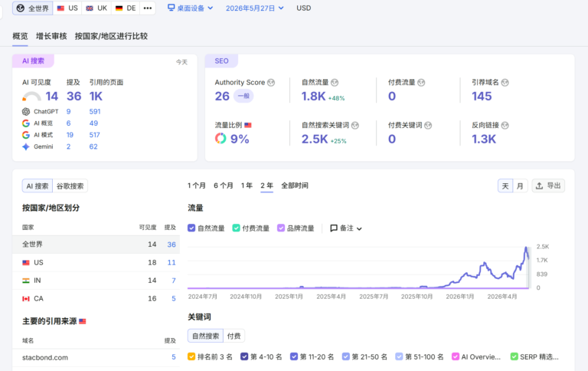Click the Gemini star icon
The height and width of the screenshot is (371, 588).
(26, 146)
